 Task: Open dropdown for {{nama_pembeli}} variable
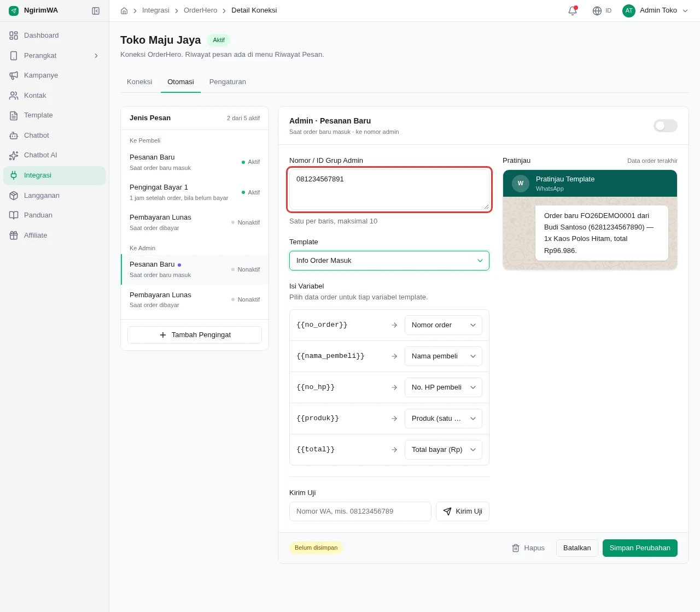[444, 356]
